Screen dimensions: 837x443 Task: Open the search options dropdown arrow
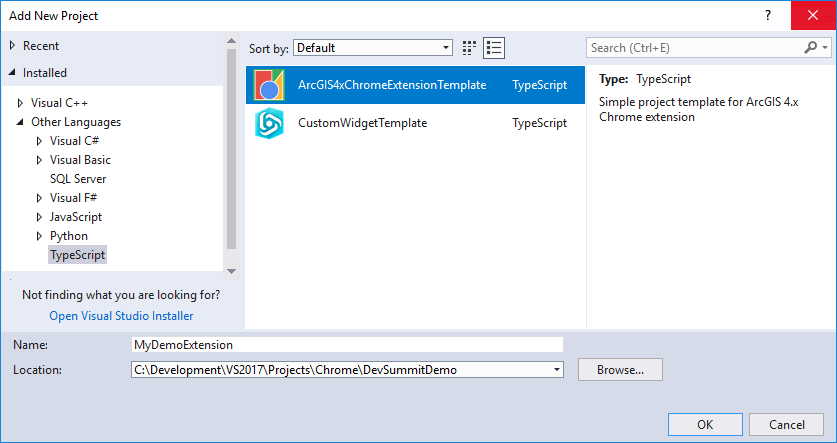click(x=825, y=48)
